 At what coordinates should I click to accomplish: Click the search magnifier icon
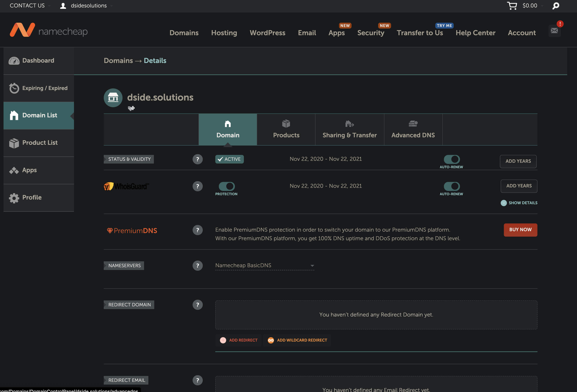click(x=556, y=6)
